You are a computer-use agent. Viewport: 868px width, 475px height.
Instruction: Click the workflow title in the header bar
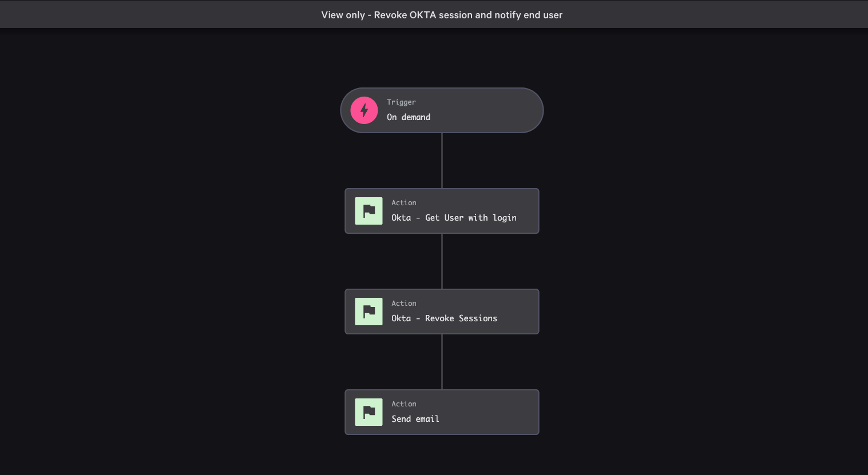(442, 15)
